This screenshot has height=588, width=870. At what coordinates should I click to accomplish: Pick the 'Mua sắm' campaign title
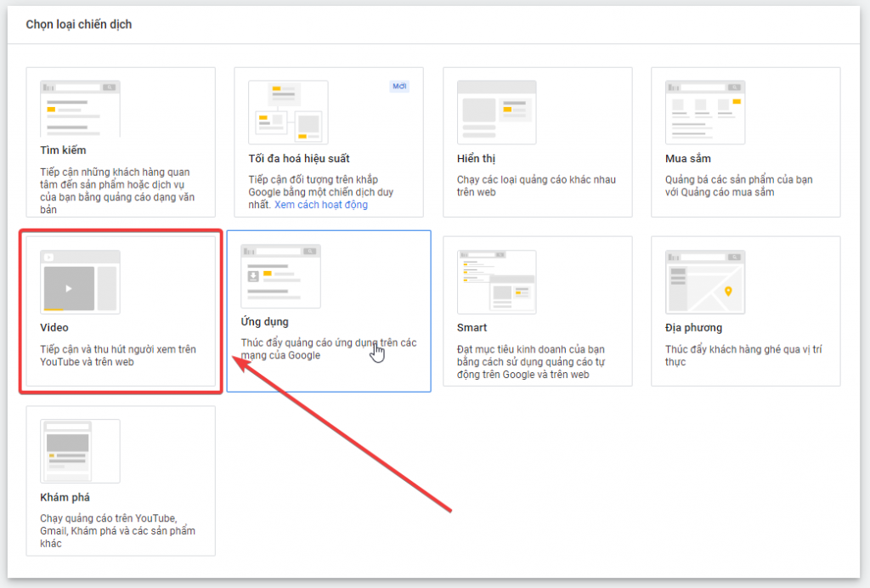click(x=688, y=159)
